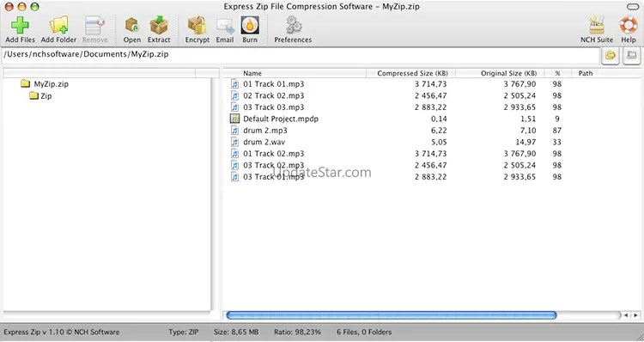
Task: Click the file icon of Default Project.mpdp
Action: (x=234, y=119)
